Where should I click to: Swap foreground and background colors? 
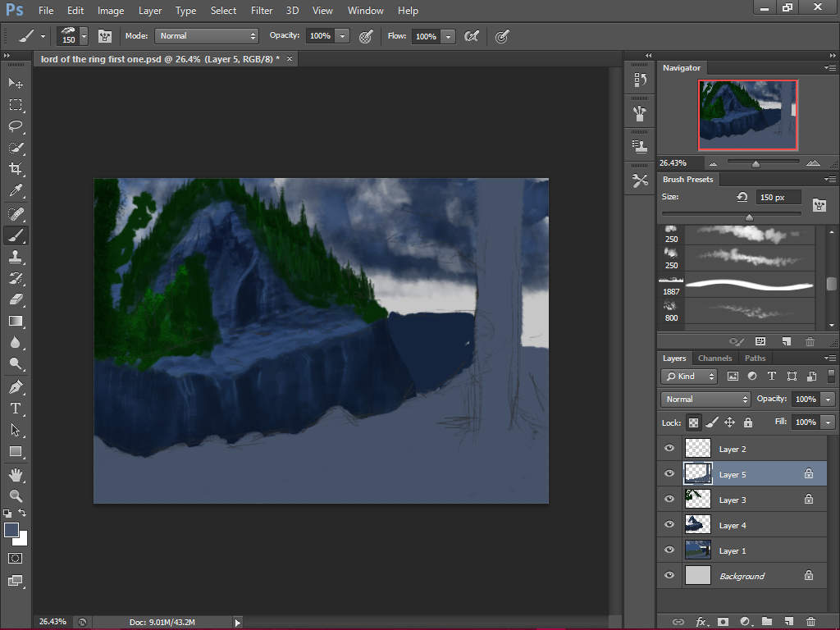[22, 513]
